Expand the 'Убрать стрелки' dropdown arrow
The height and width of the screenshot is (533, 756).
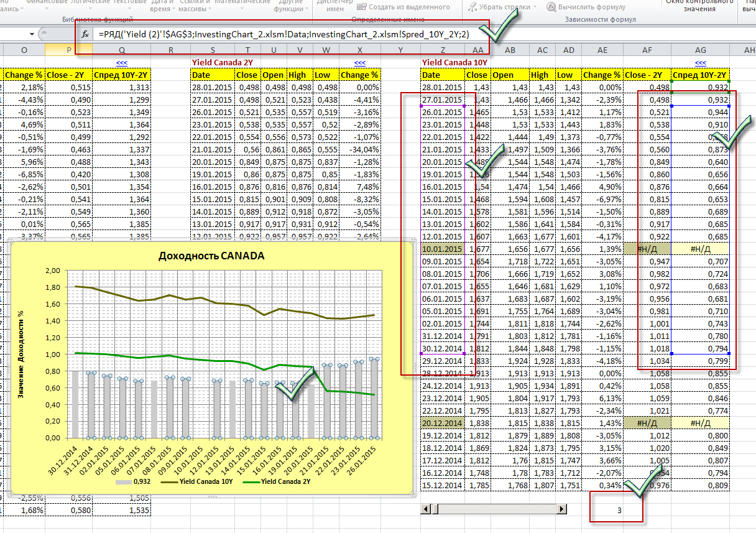click(x=535, y=7)
